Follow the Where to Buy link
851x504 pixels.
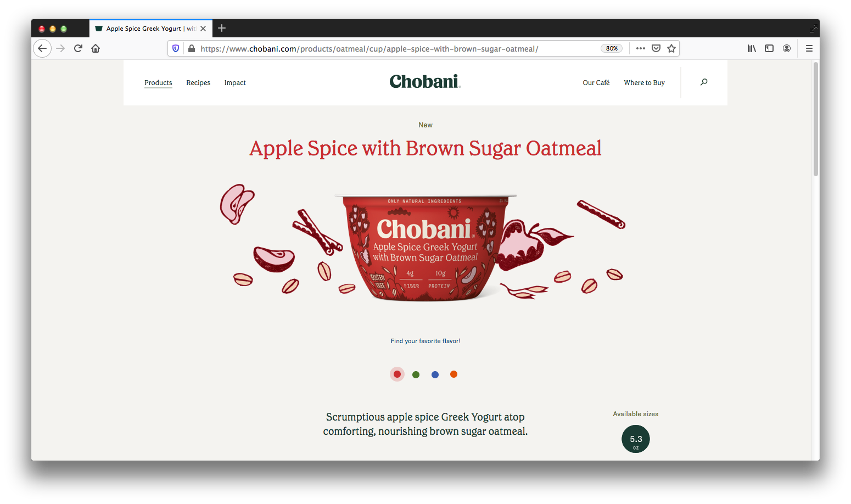click(644, 83)
